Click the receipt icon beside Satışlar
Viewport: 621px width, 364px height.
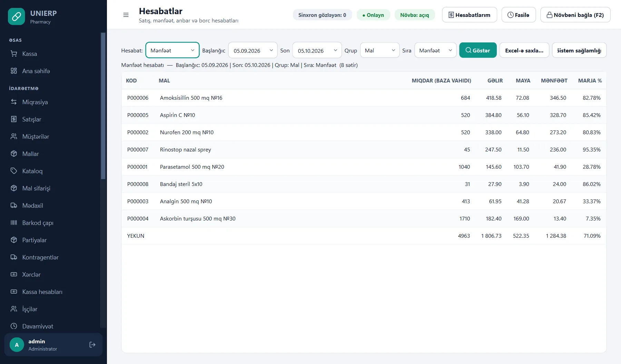[x=14, y=119]
